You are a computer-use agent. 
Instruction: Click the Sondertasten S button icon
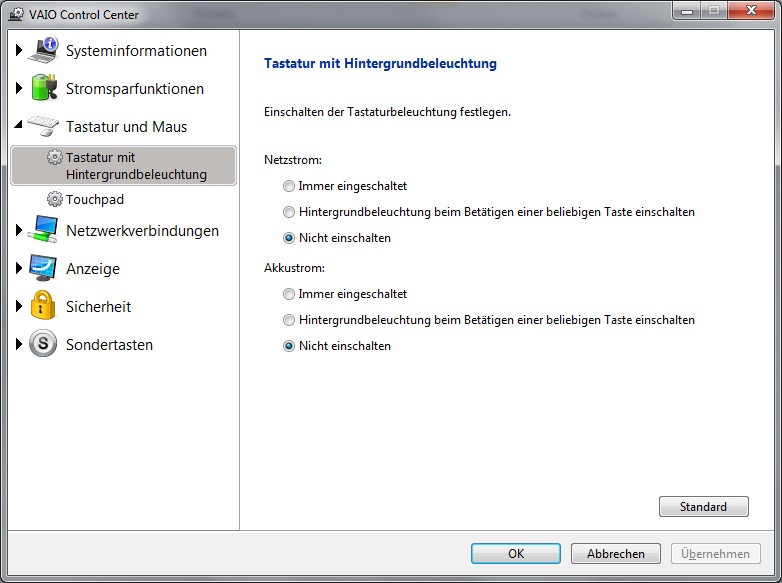click(x=43, y=344)
